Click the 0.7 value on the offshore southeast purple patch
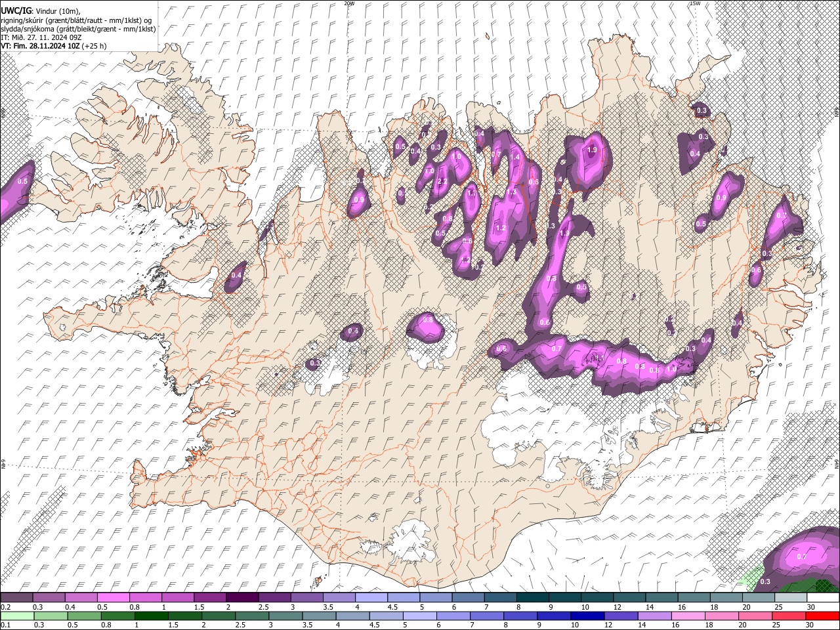Viewport: 840px width, 630px height. point(801,556)
